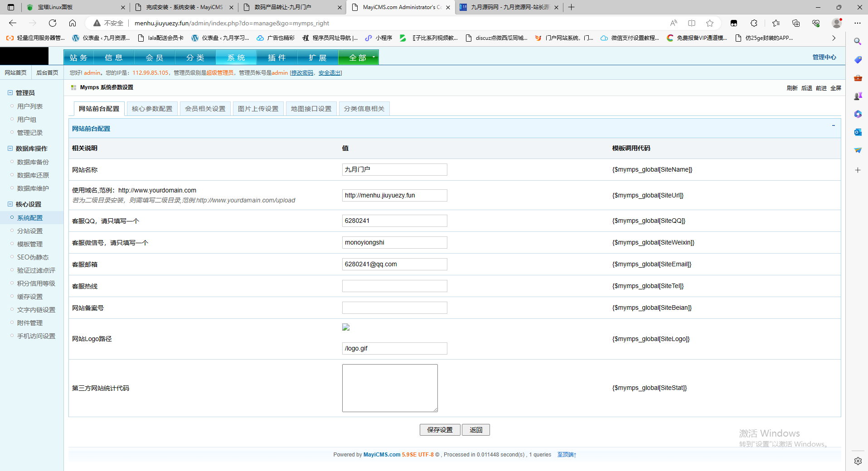
Task: Open the 扩展 top menu
Action: tap(318, 58)
